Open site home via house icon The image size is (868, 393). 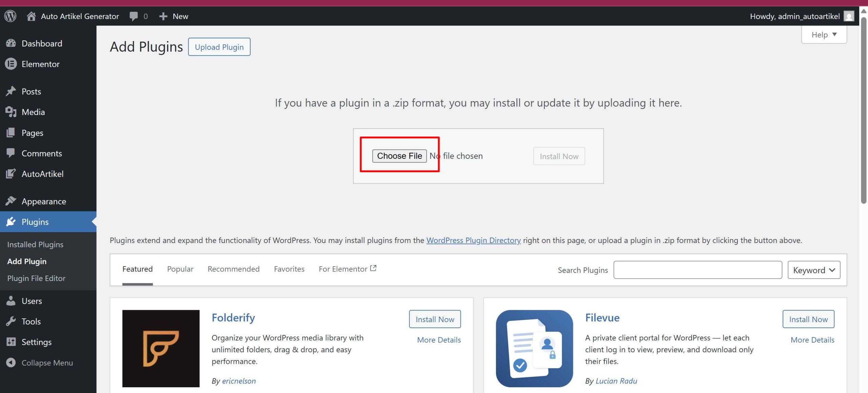[x=31, y=16]
